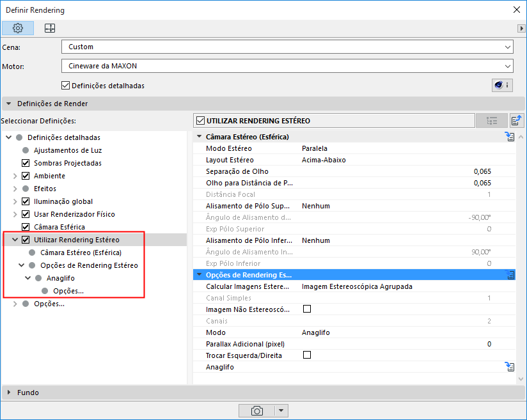Image resolution: width=527 pixels, height=420 pixels.
Task: Collapse the Utilizar Rendering Estéreo tree node
Action: (x=15, y=240)
